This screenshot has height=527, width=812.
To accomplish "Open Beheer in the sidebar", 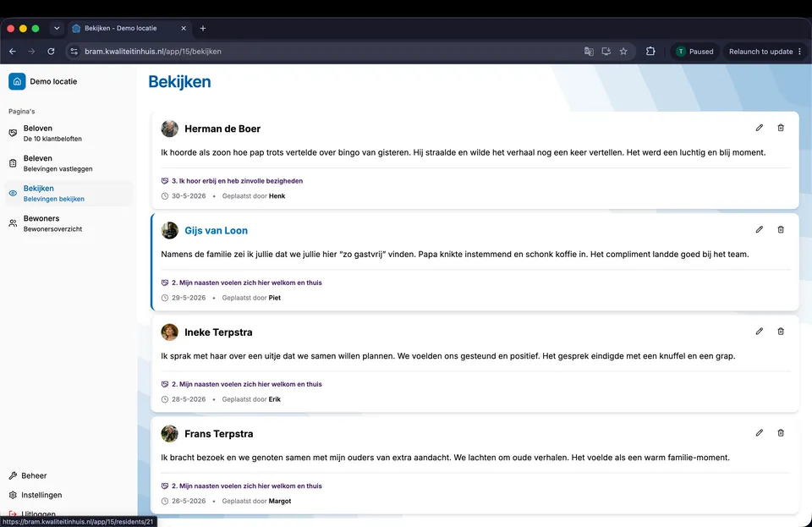I will (x=28, y=475).
